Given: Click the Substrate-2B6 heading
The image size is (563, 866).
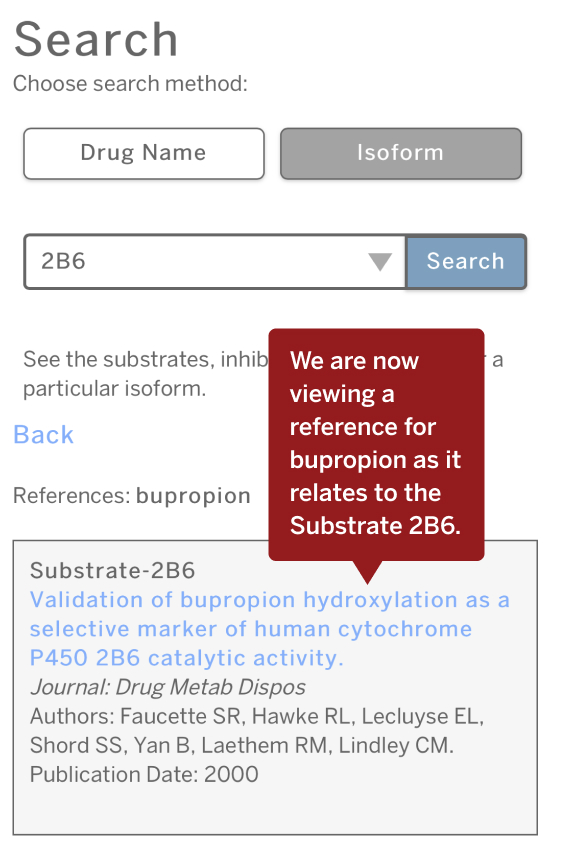Looking at the screenshot, I should [113, 571].
